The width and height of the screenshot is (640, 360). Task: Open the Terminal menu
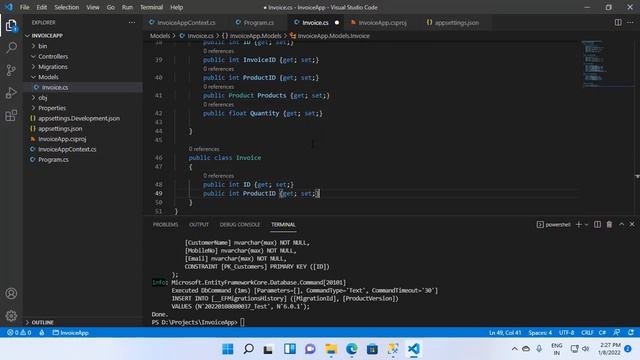(x=151, y=7)
